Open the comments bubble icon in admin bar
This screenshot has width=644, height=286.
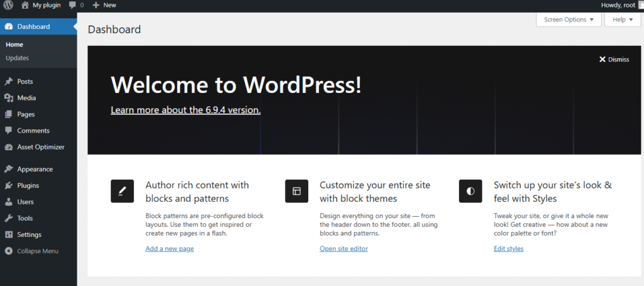point(73,5)
